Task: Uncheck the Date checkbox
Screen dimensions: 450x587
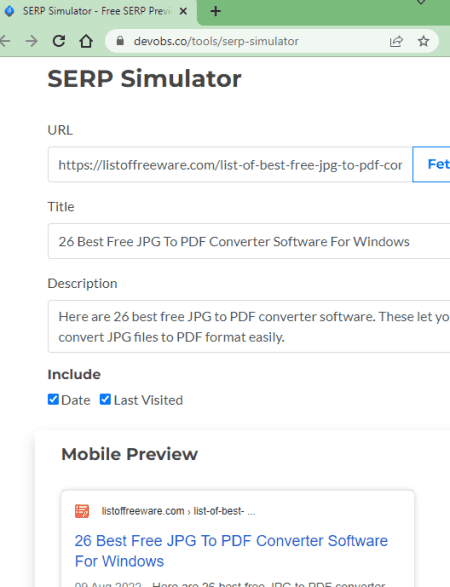Action: 53,399
